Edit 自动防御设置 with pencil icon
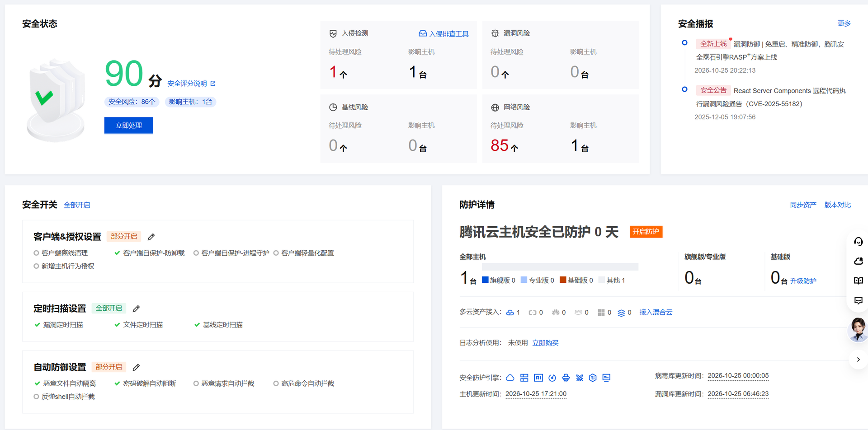This screenshot has height=430, width=868. 136,367
